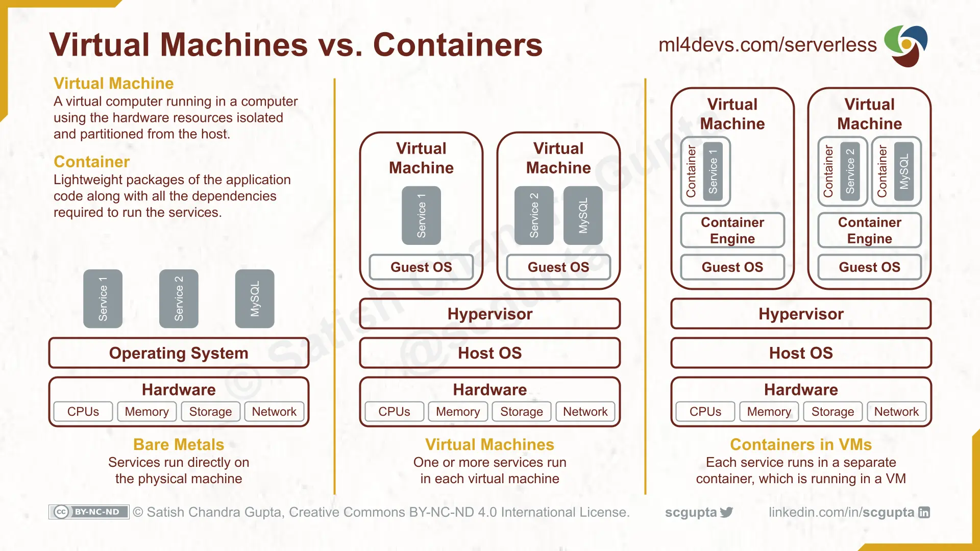980x551 pixels.
Task: Click the Host OS layer in Containers in VMs
Action: tap(801, 352)
